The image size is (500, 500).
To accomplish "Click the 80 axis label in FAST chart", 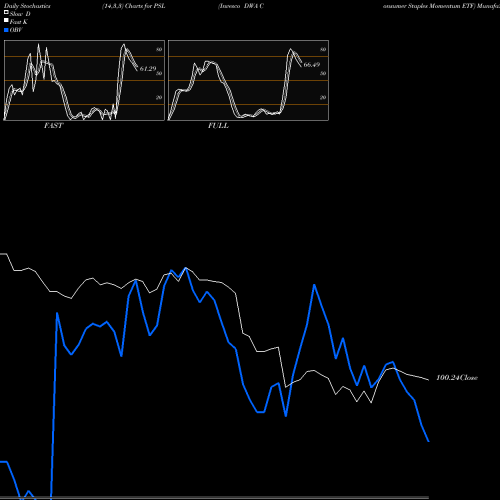I will [x=159, y=49].
